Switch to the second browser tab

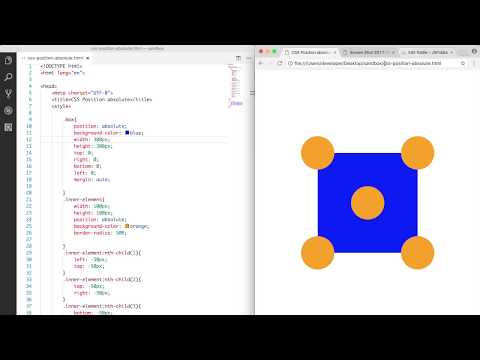click(x=368, y=52)
